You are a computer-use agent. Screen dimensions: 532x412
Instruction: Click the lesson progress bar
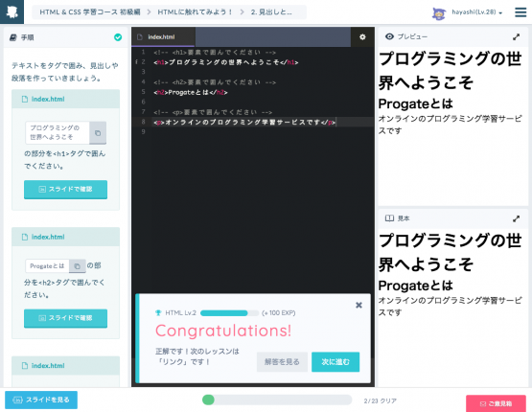click(x=277, y=400)
